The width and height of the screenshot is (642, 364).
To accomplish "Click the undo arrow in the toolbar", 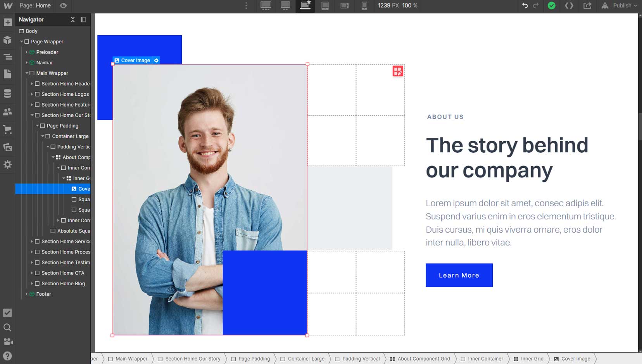I will point(526,5).
